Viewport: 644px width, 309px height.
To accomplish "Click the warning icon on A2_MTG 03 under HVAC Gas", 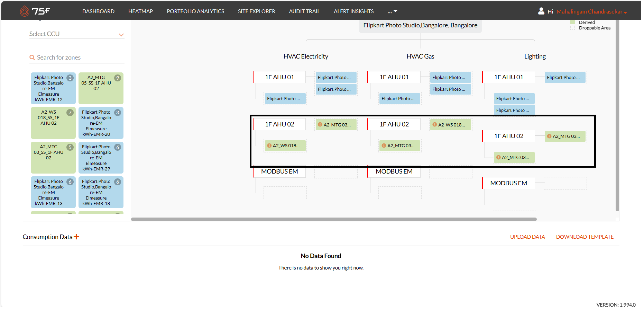I will pos(384,145).
